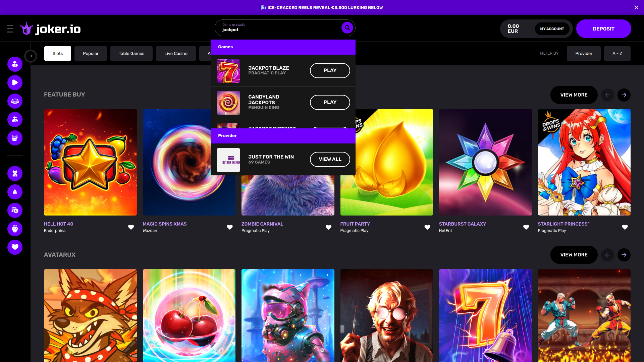The width and height of the screenshot is (644, 362).
Task: Click the search magnifier icon in the search bar
Action: click(347, 28)
